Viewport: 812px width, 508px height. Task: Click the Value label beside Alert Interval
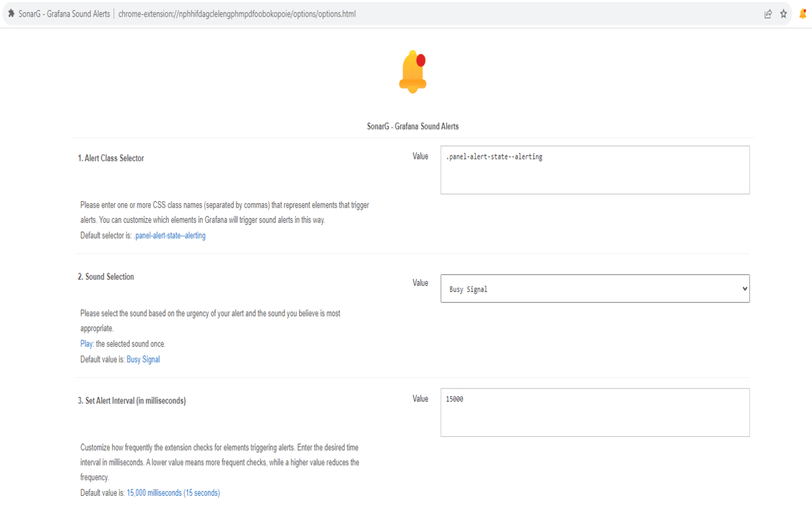point(421,399)
